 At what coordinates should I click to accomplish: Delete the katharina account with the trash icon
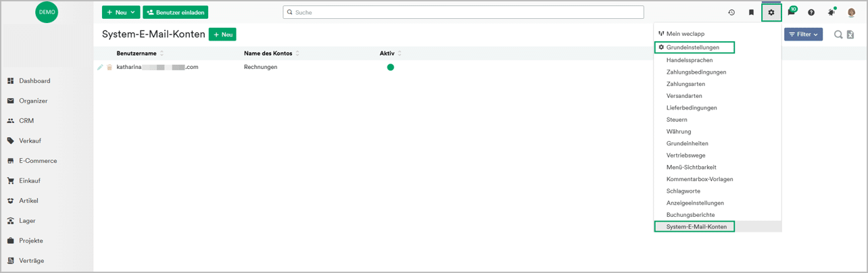point(110,67)
